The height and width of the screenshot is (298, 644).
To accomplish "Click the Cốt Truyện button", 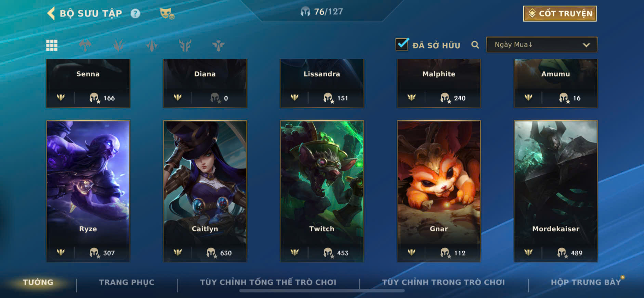I will pos(560,13).
